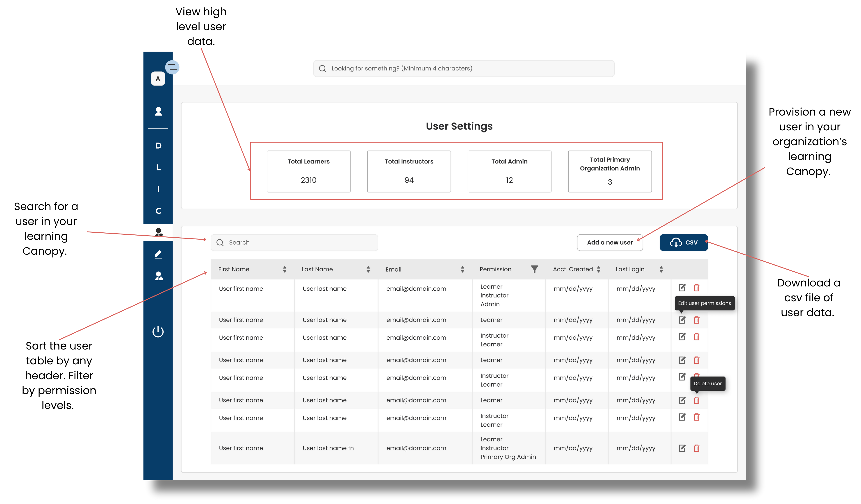This screenshot has height=504, width=861.
Task: Sort table by Email column arrows
Action: [462, 269]
